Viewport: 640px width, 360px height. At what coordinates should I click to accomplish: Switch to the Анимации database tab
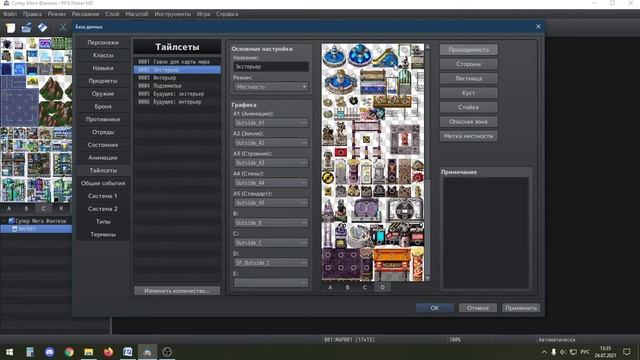tap(103, 158)
